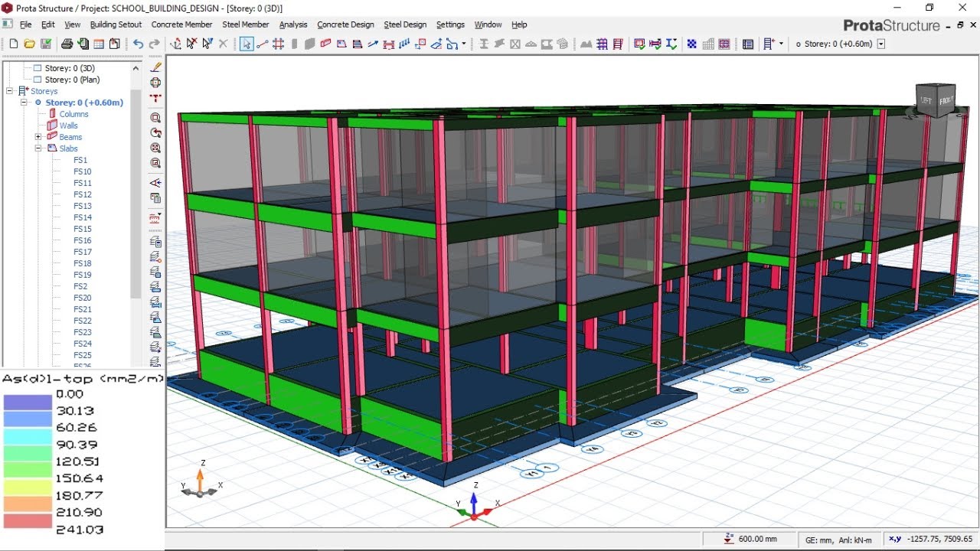Click the scroll-up arrow of tree panel
This screenshot has height=551, width=980.
click(136, 67)
